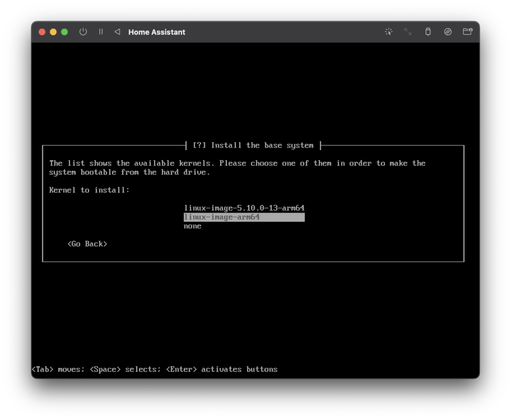Click the power icon to shut down VM
Image resolution: width=511 pixels, height=420 pixels.
[x=83, y=32]
